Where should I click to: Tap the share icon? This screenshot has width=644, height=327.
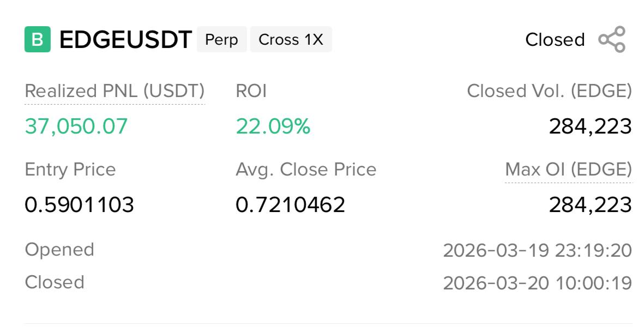(612, 39)
